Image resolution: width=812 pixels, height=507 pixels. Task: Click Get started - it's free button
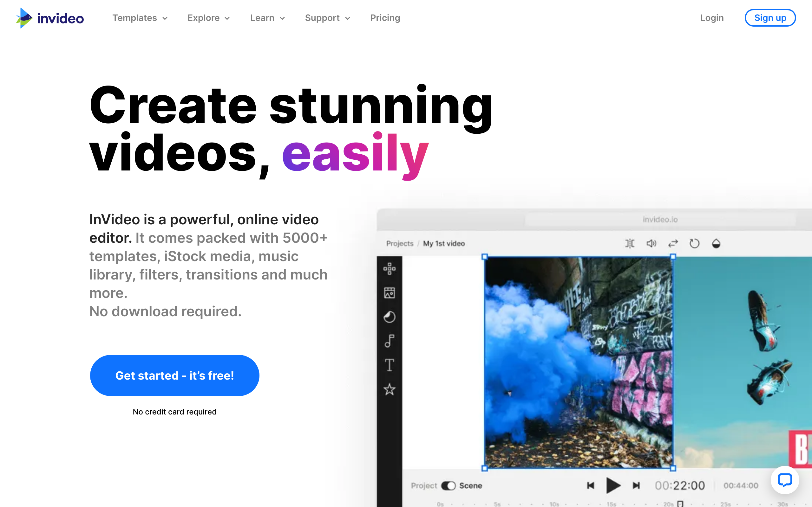tap(174, 375)
